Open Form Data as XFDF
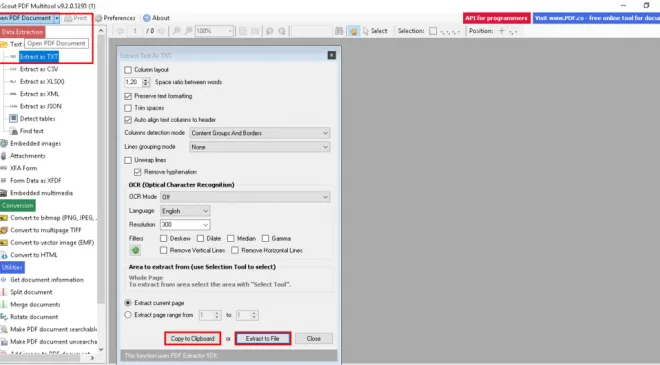The width and height of the screenshot is (660, 365). tap(35, 181)
